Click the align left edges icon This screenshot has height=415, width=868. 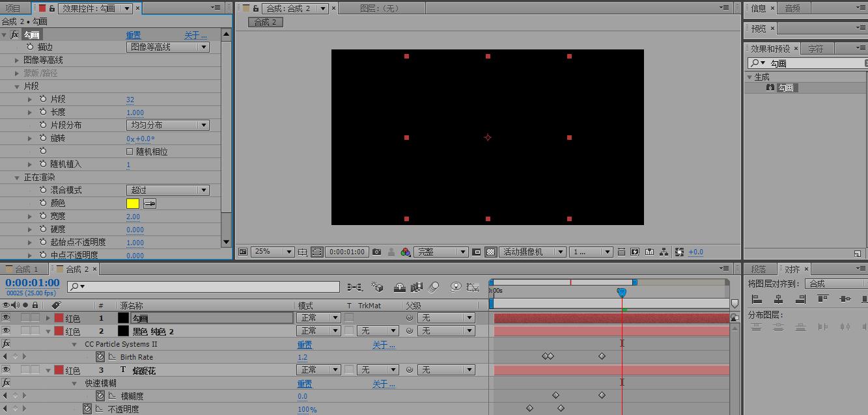pos(757,299)
